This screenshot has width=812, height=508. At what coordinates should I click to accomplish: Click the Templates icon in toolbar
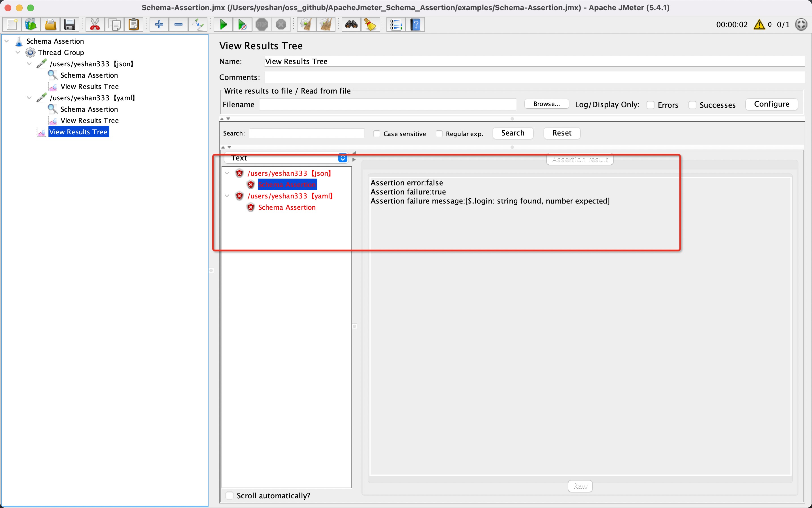click(x=30, y=24)
